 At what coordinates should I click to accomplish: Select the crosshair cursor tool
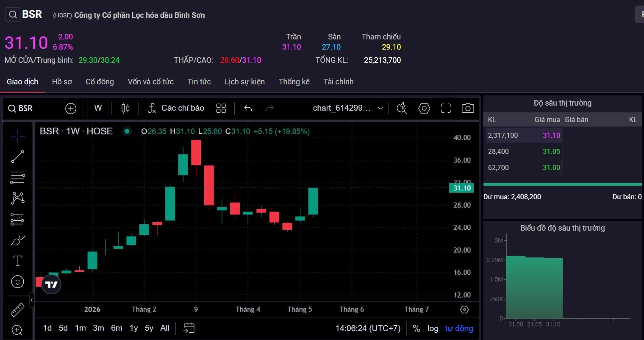(x=17, y=136)
